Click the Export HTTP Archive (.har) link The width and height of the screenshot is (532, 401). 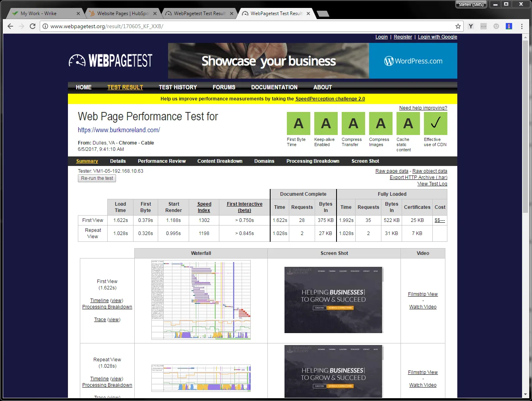coord(418,177)
